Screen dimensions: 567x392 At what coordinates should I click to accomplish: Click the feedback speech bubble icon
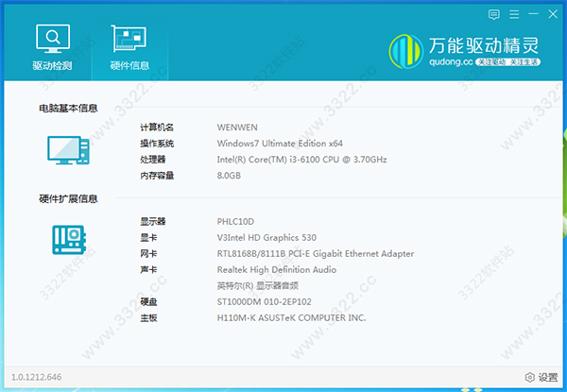coord(494,14)
